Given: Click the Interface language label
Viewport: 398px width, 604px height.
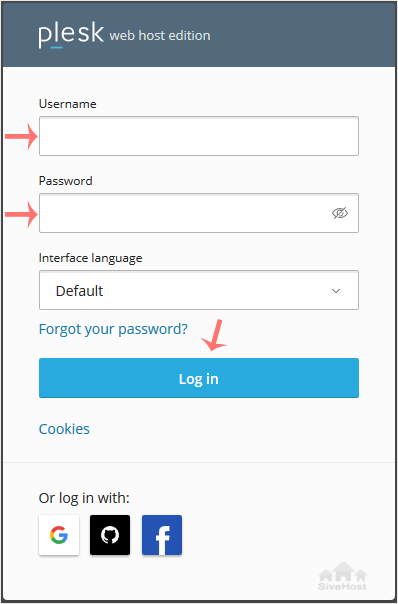Looking at the screenshot, I should point(91,258).
